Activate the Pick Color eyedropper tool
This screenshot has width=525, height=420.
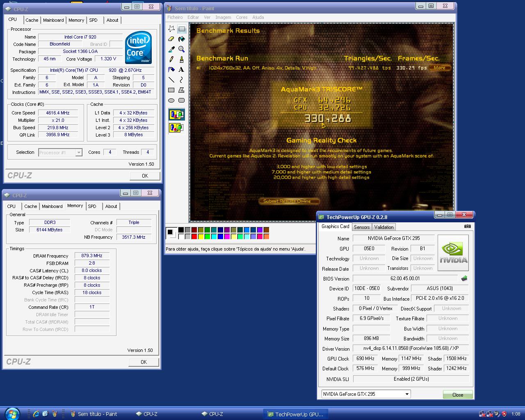(171, 49)
